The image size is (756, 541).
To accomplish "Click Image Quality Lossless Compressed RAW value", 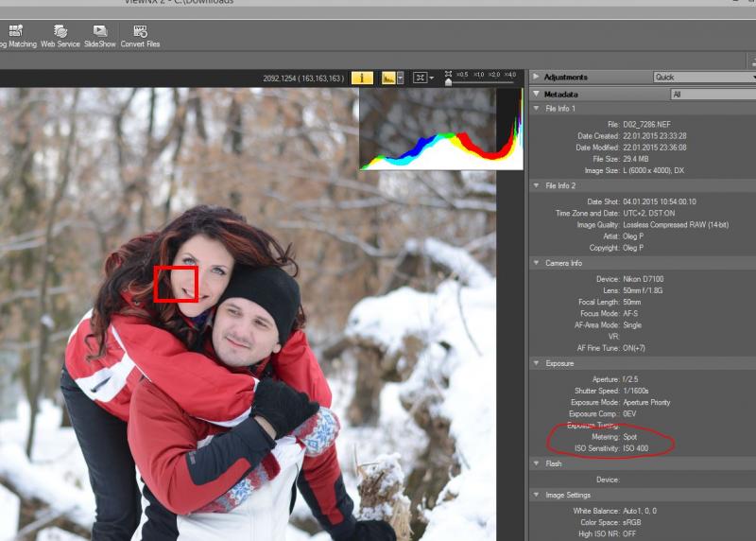I will point(676,225).
